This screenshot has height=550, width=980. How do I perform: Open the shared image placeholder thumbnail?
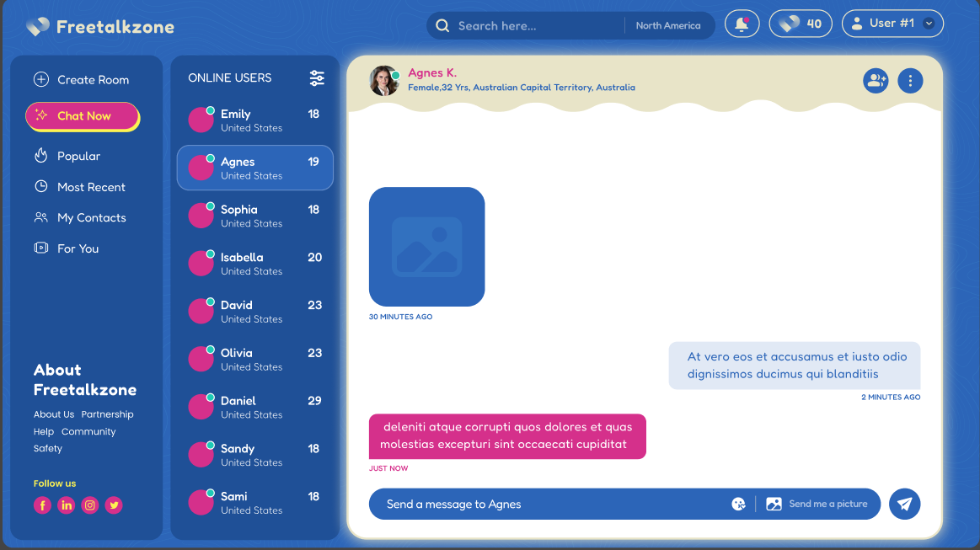point(426,247)
